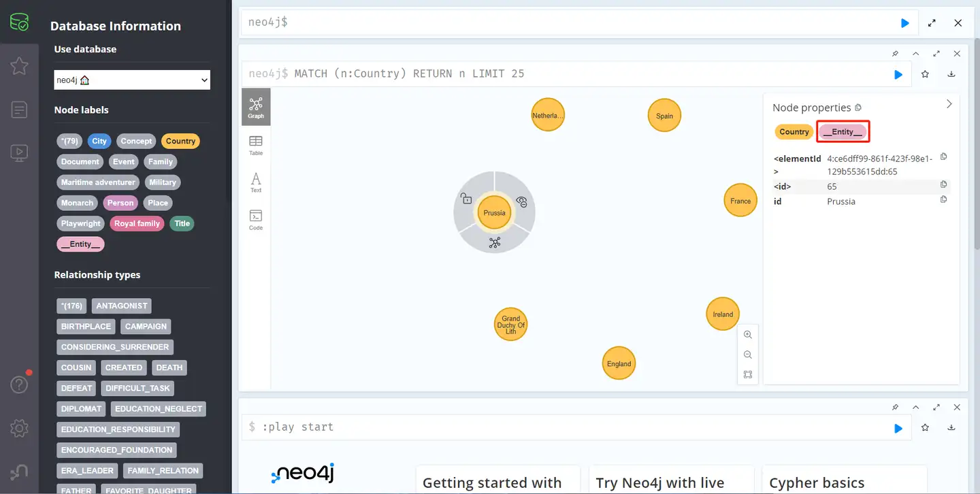Click the Title node label
The width and height of the screenshot is (980, 494).
tap(182, 223)
